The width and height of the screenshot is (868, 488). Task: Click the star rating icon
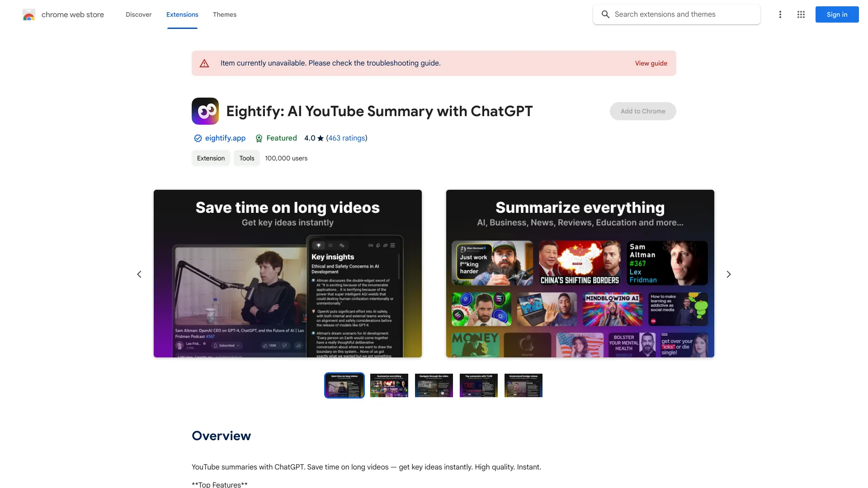click(x=320, y=138)
